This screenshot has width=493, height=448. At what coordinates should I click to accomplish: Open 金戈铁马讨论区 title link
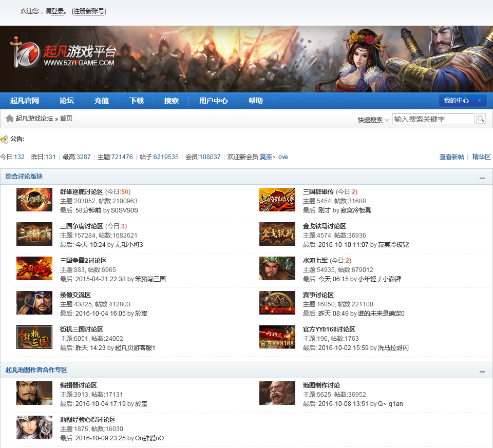click(325, 226)
